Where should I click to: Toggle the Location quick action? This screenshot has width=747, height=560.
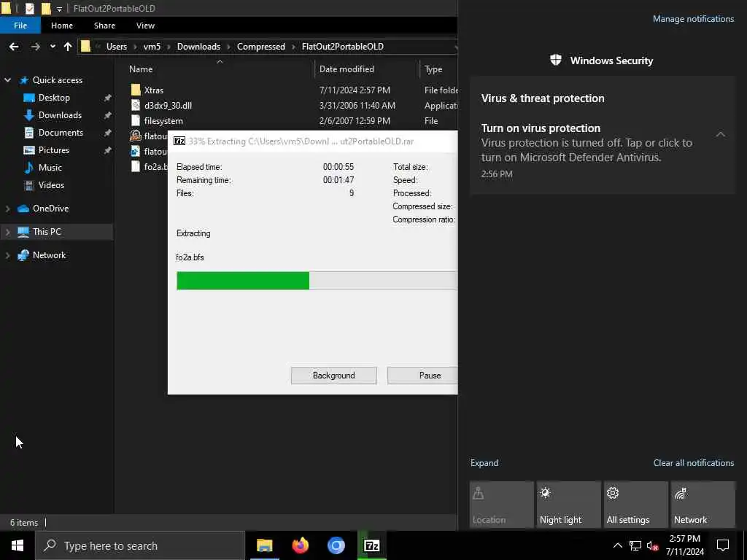502,505
